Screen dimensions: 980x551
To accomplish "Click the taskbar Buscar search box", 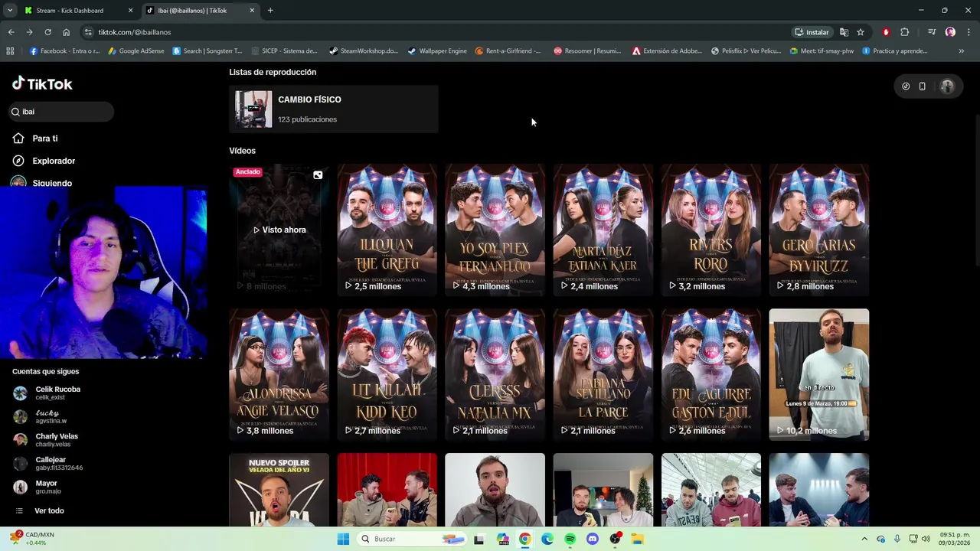I will click(x=413, y=539).
